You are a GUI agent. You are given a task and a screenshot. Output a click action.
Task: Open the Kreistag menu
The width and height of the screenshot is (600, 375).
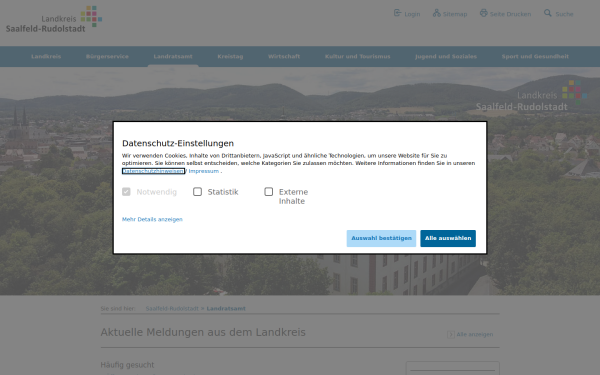(x=230, y=56)
